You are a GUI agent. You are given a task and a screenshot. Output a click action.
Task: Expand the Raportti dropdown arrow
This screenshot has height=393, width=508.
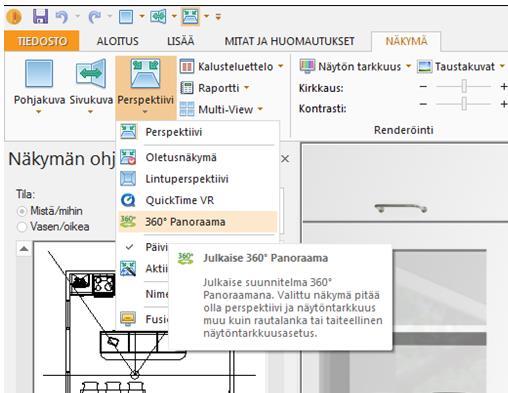(247, 88)
